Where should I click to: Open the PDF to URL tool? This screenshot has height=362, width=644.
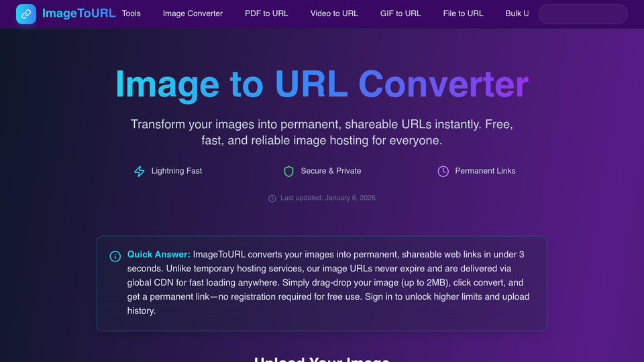(266, 13)
